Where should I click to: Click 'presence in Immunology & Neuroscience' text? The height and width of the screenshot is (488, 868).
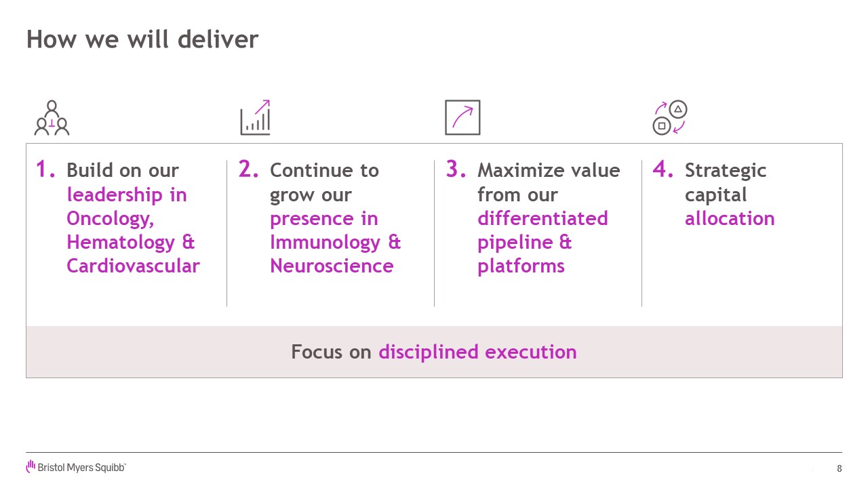[336, 242]
